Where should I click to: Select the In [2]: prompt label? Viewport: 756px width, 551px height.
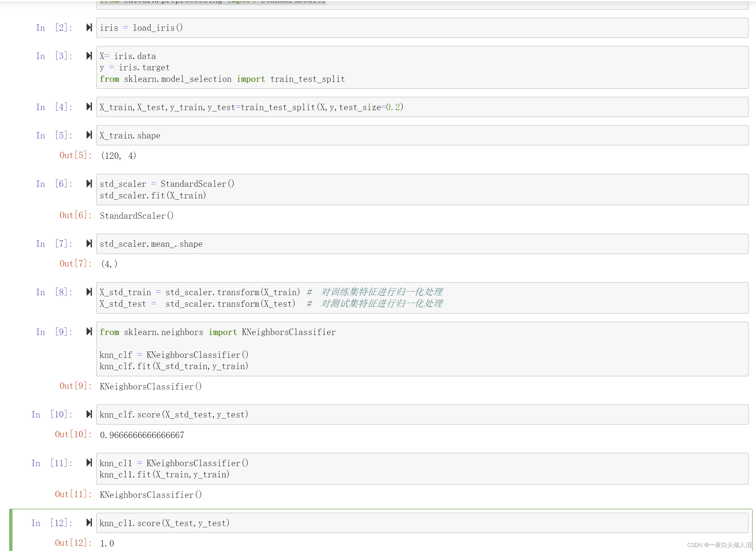click(x=54, y=28)
